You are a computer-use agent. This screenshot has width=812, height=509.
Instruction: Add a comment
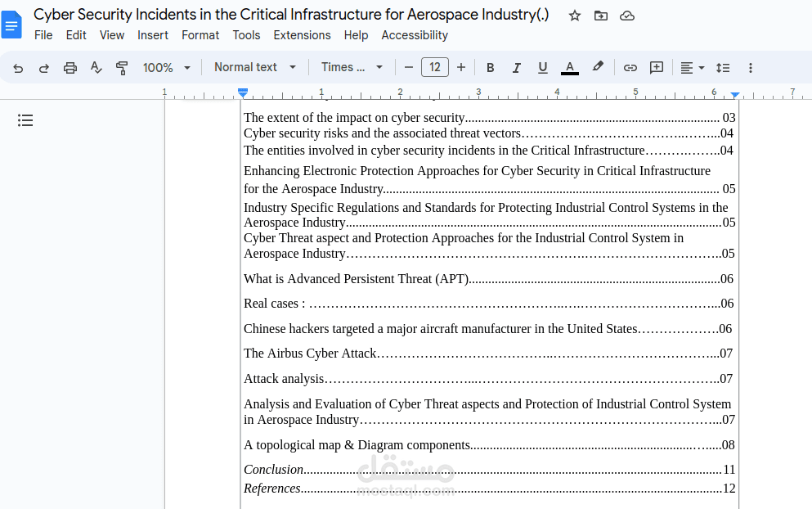(656, 67)
